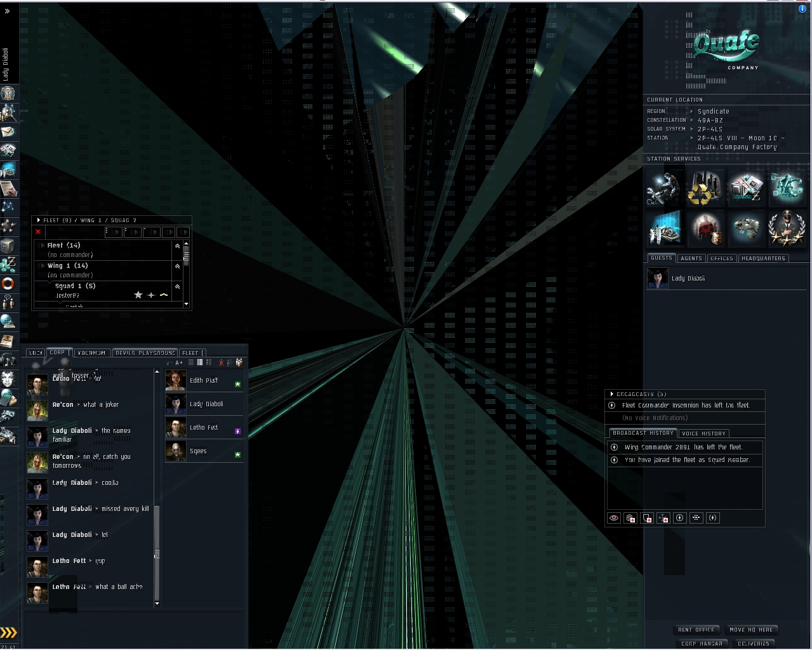Switch to the Fleet chat tab
812x650 pixels.
click(192, 353)
